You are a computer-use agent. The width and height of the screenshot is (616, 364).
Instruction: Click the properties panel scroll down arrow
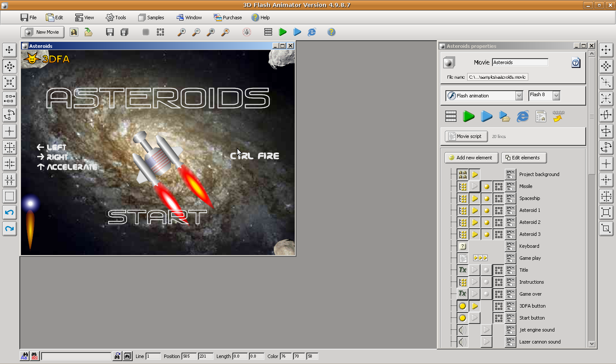592,344
